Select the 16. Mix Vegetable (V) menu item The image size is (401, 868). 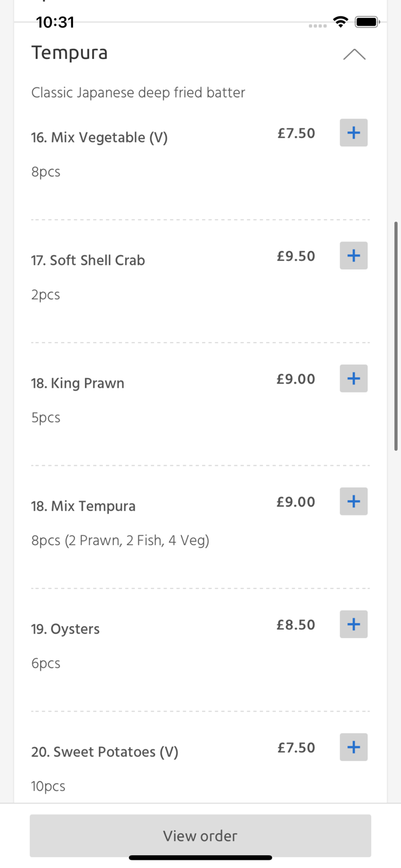[100, 138]
